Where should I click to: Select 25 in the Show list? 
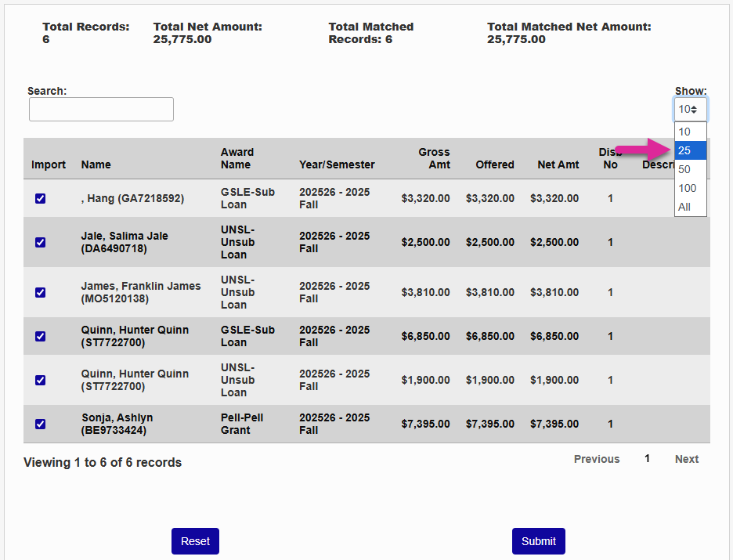690,150
